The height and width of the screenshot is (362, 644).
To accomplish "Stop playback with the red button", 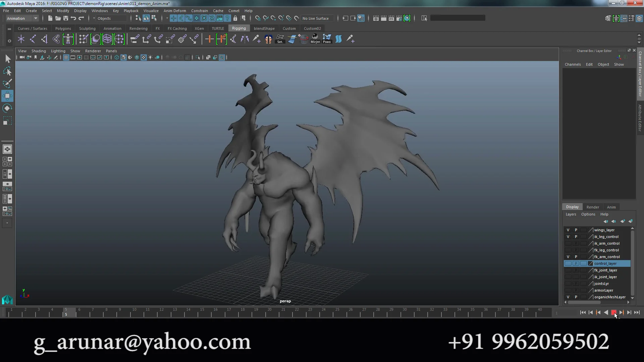I will coord(613,312).
